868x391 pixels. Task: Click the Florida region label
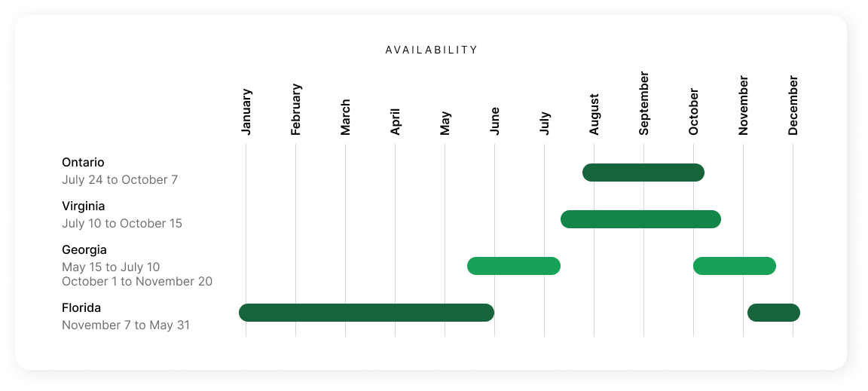[81, 308]
